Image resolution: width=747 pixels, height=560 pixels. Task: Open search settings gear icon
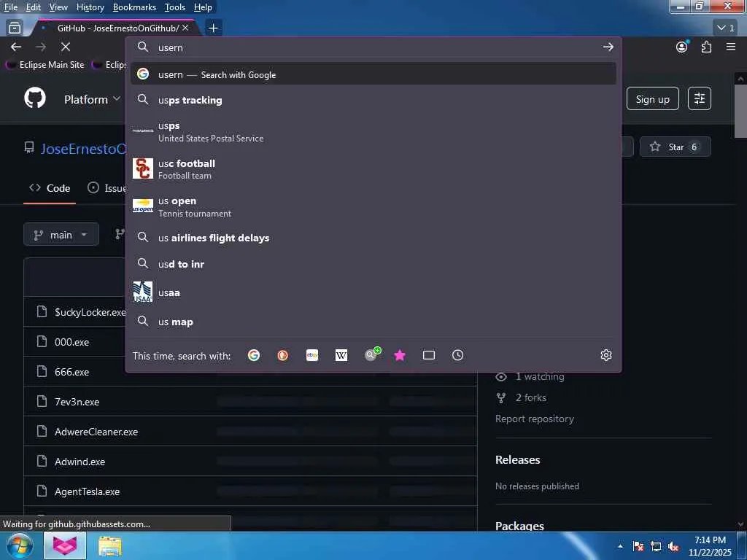606,355
